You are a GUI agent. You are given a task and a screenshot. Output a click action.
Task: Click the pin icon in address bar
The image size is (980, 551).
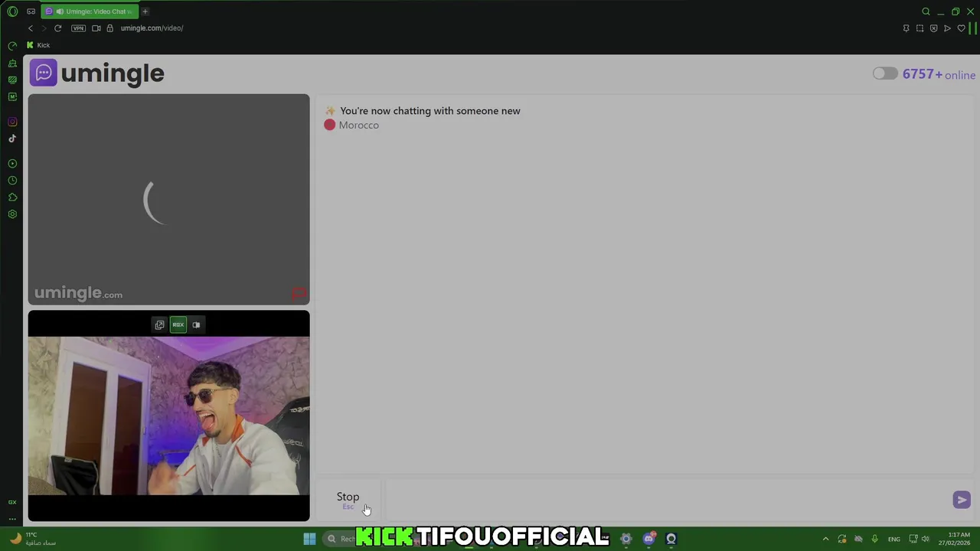click(x=906, y=28)
